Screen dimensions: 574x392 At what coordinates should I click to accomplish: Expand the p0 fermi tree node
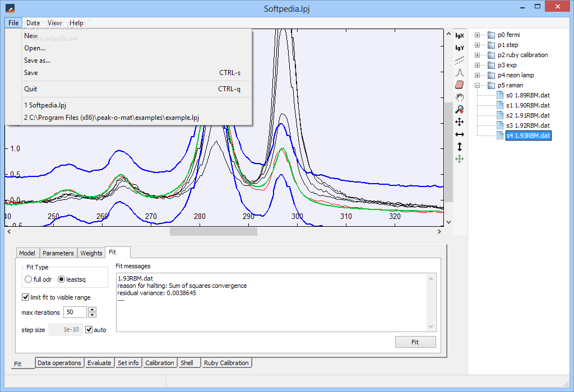pyautogui.click(x=478, y=35)
